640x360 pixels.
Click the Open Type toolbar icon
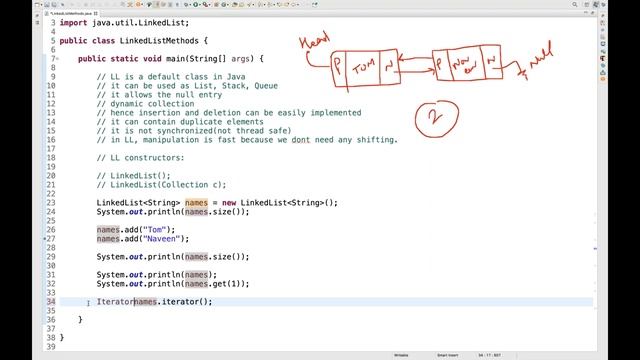point(235,4)
